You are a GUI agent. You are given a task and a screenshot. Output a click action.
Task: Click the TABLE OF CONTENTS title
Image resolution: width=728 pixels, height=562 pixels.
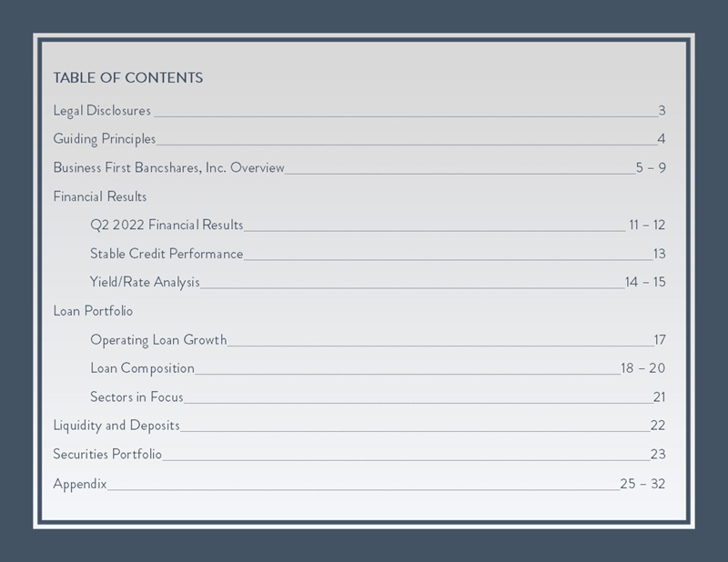(128, 77)
